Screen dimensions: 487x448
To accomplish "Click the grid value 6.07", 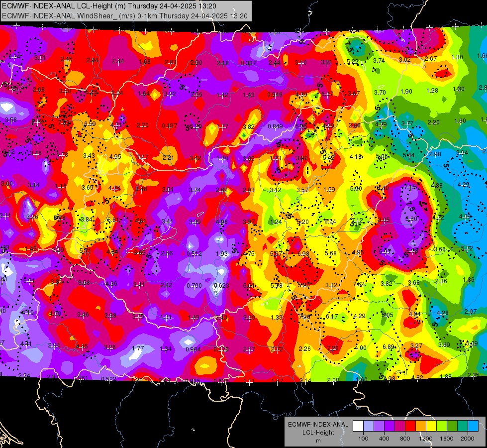I will [327, 94].
